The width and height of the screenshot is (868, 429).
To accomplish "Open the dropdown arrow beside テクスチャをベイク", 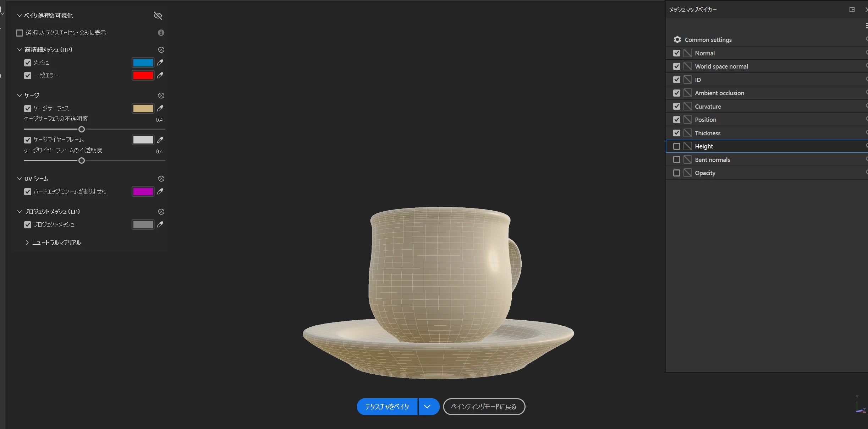I will (427, 407).
